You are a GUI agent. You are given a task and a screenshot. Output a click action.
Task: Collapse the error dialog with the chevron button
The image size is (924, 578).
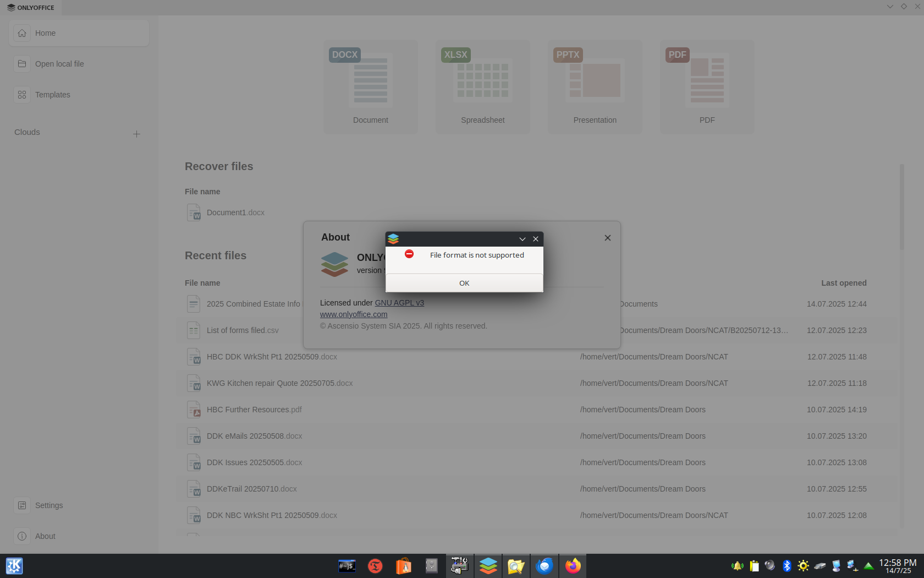click(x=522, y=239)
